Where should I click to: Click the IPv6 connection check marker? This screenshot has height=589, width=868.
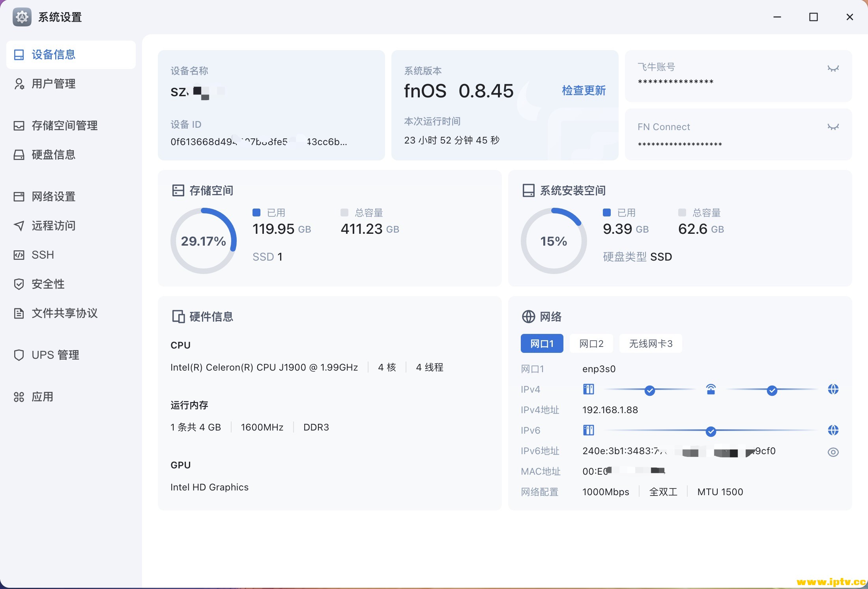click(x=711, y=432)
